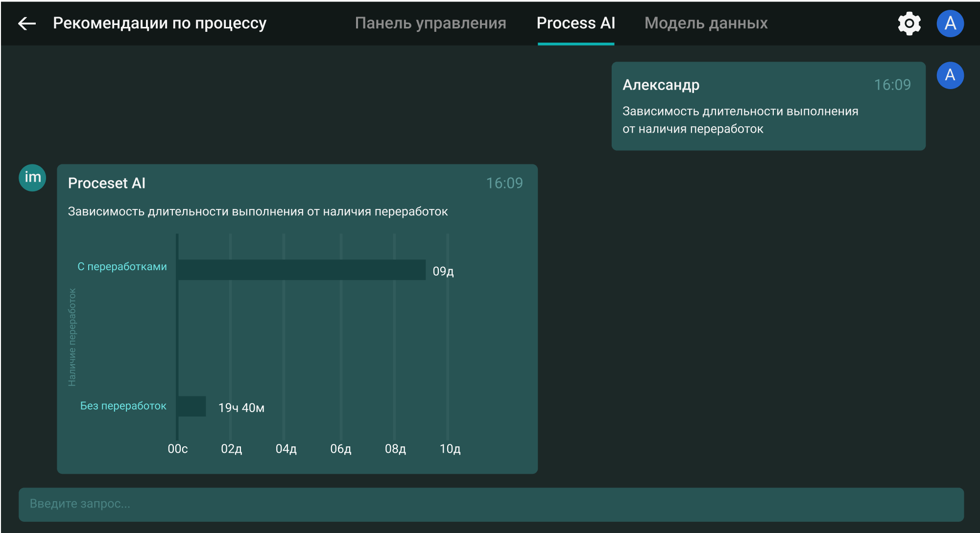Screen dimensions: 980x533
Task: Open the user profile avatar in the header
Action: pyautogui.click(x=950, y=23)
